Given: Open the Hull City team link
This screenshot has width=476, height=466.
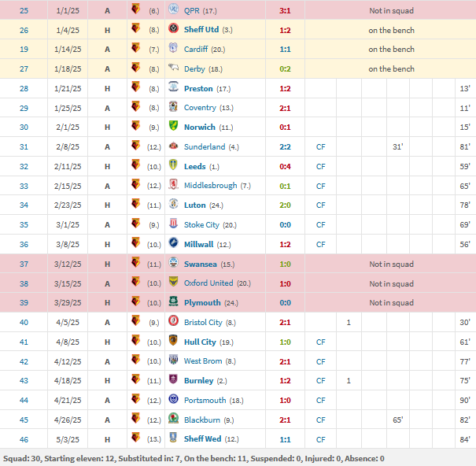Looking at the screenshot, I should point(200,342).
